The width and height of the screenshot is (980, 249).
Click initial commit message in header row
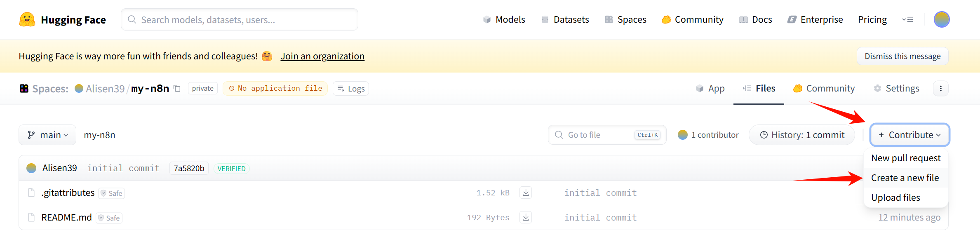pyautogui.click(x=123, y=168)
